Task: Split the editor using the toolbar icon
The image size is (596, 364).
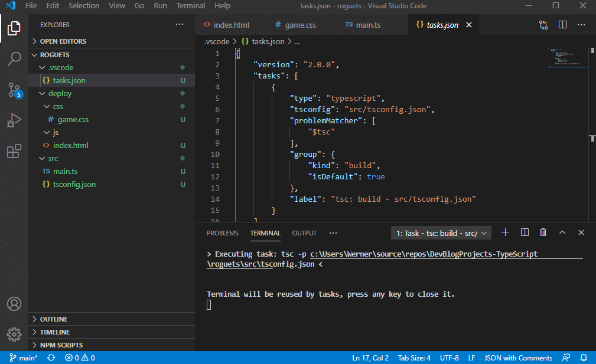Action: coord(562,24)
